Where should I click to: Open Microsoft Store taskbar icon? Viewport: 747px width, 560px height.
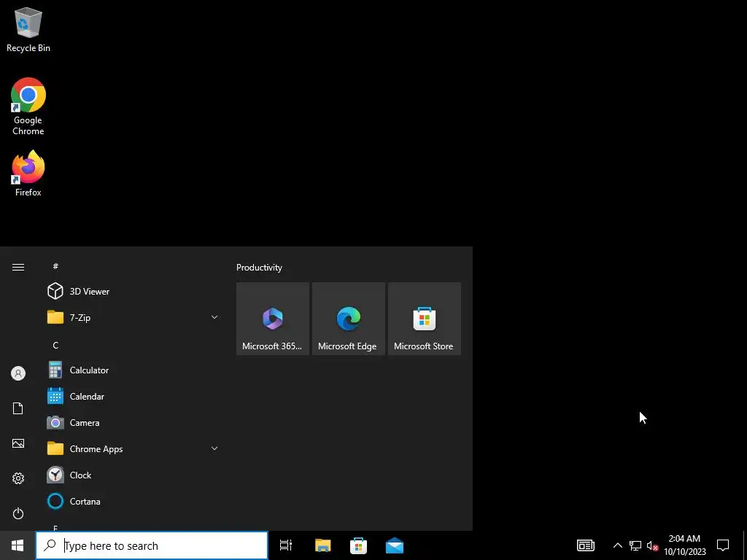pos(358,545)
